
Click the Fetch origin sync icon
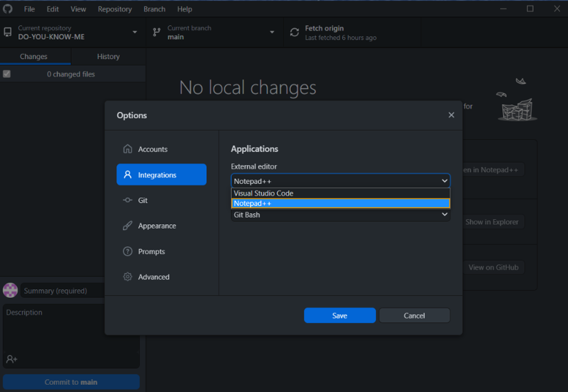coord(295,33)
